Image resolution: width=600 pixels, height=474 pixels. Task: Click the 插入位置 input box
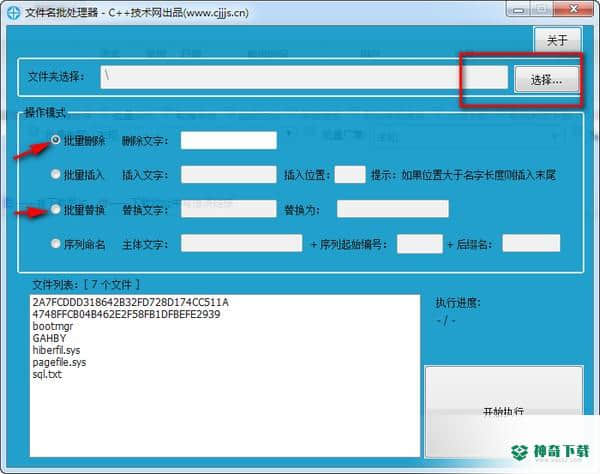(350, 174)
